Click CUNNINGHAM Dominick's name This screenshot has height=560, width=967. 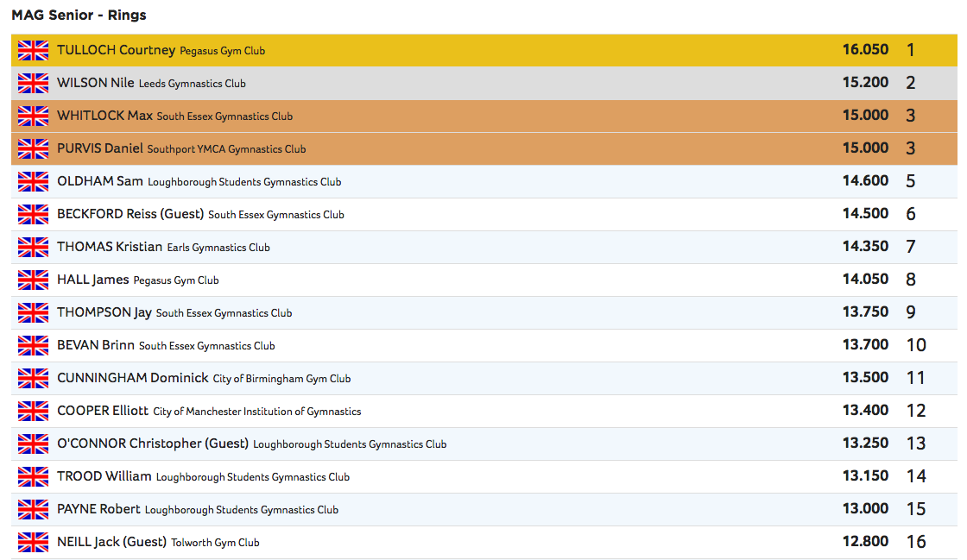[x=132, y=378]
